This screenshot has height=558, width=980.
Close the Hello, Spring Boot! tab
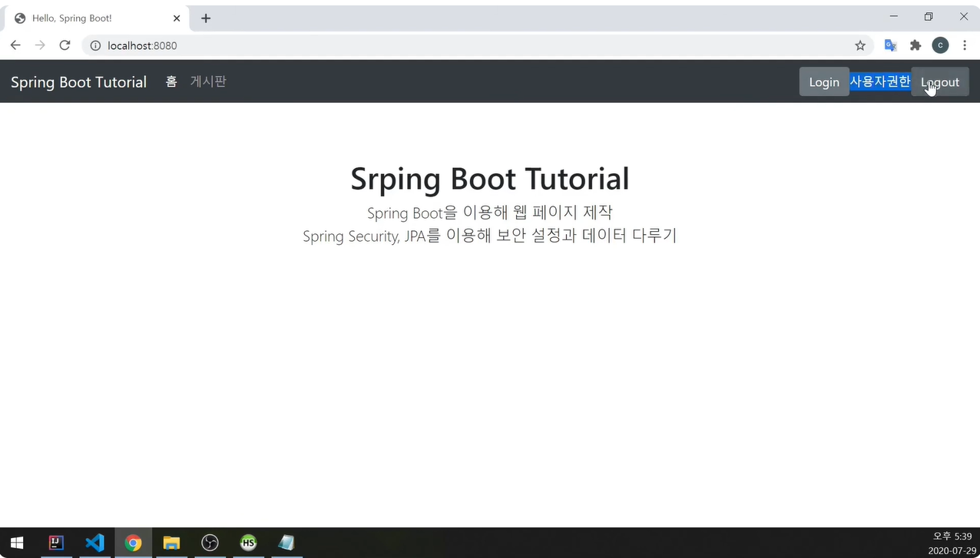(177, 18)
